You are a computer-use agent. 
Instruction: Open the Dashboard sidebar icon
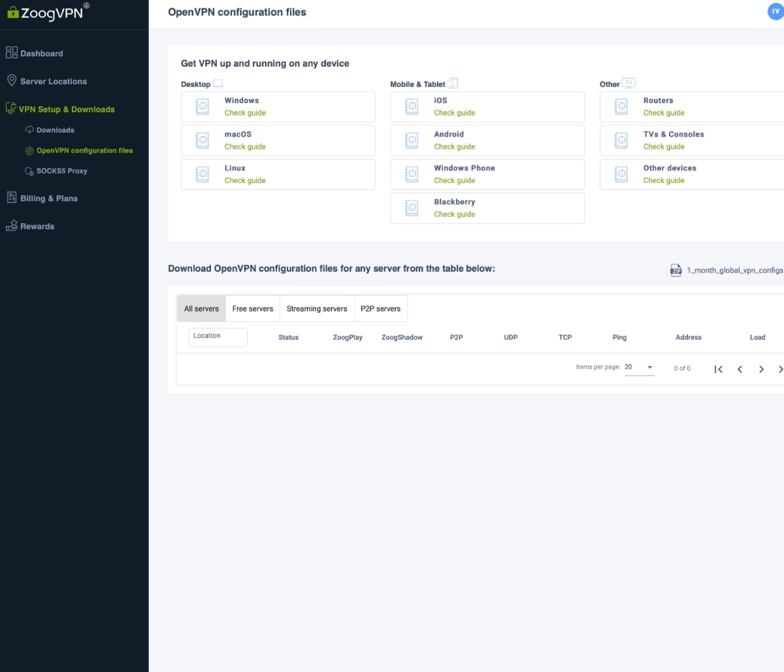pos(12,53)
